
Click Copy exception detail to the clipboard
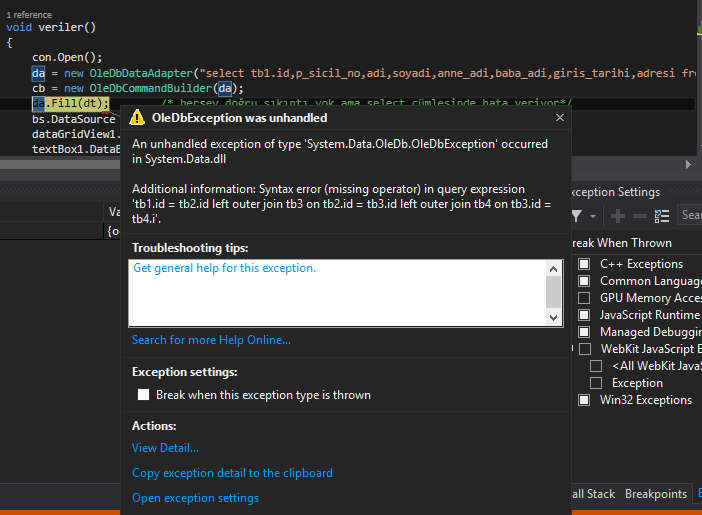[232, 473]
